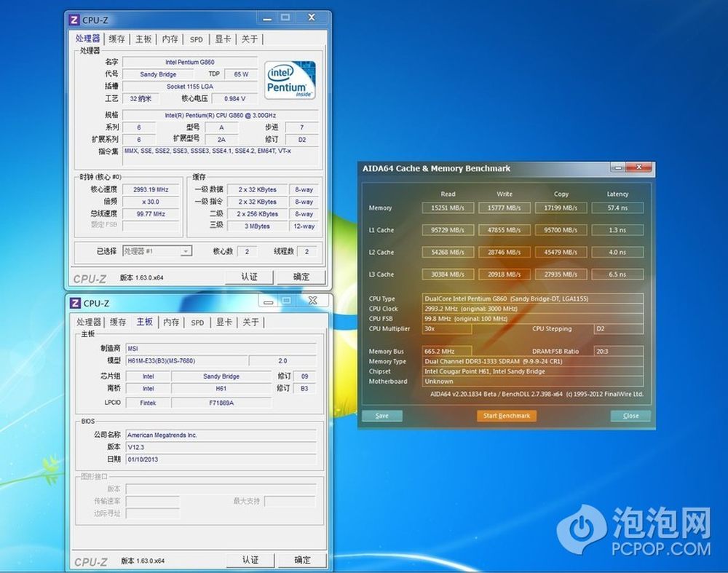The image size is (728, 573).
Task: Open the 处理器 #1 processor selection dropdown
Action: point(157,251)
